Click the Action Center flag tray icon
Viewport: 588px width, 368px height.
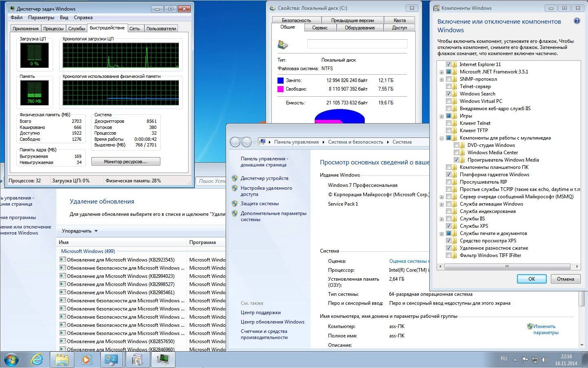(524, 360)
